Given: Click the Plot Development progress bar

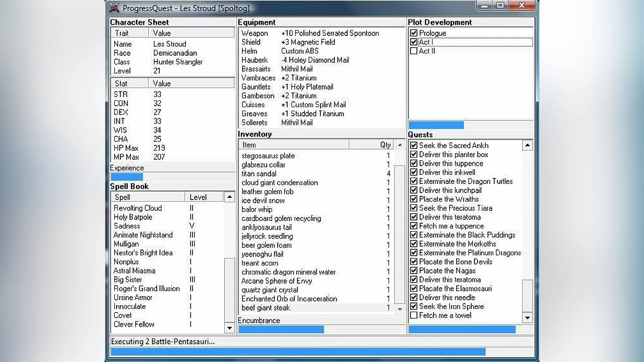Looking at the screenshot, I should pos(471,125).
